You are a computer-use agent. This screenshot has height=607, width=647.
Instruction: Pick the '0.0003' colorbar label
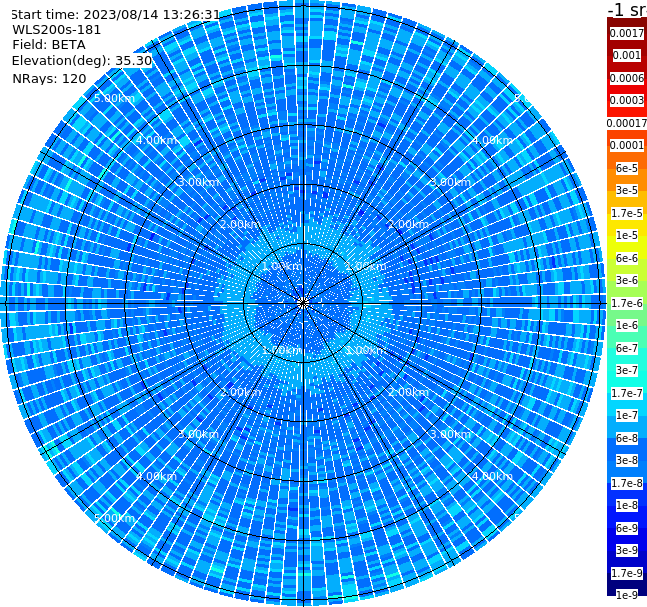click(x=627, y=100)
